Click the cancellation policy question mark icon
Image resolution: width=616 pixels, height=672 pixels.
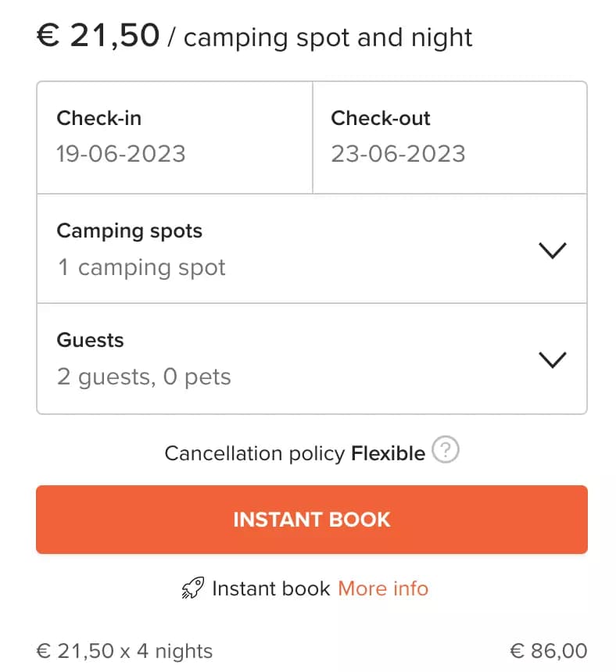(446, 451)
